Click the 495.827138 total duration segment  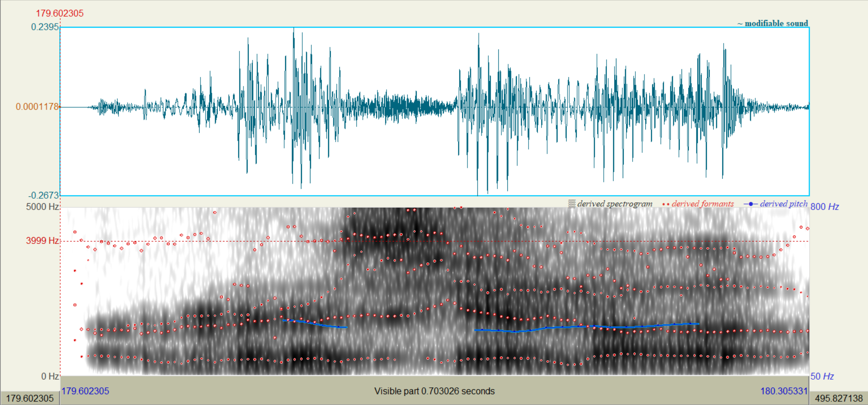(839, 398)
